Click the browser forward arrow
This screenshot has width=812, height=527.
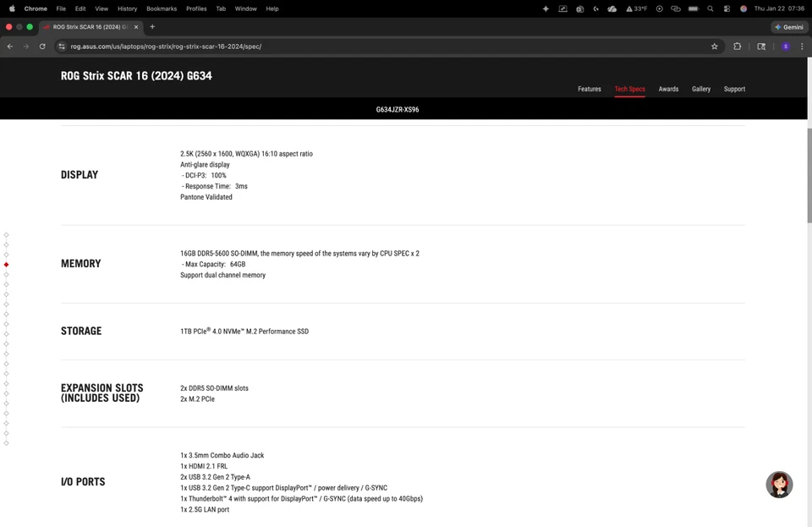click(26, 47)
